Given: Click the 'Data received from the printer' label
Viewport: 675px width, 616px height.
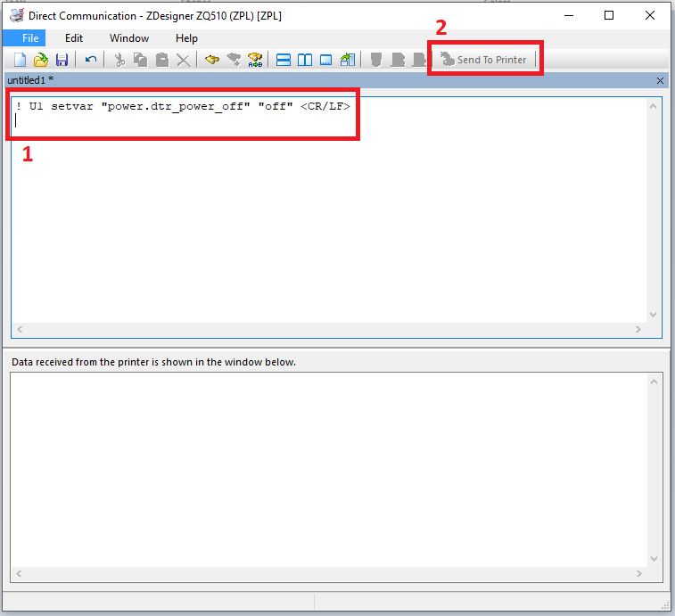Looking at the screenshot, I should coord(153,362).
